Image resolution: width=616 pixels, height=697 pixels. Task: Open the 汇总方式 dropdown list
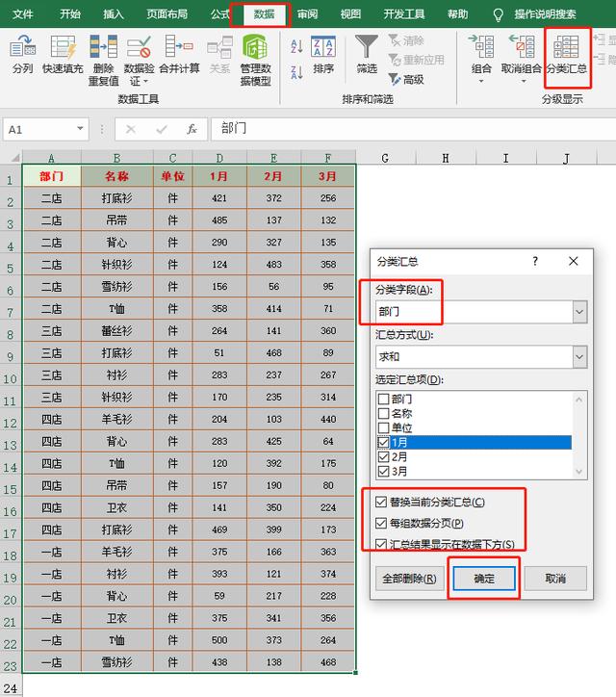[x=578, y=357]
